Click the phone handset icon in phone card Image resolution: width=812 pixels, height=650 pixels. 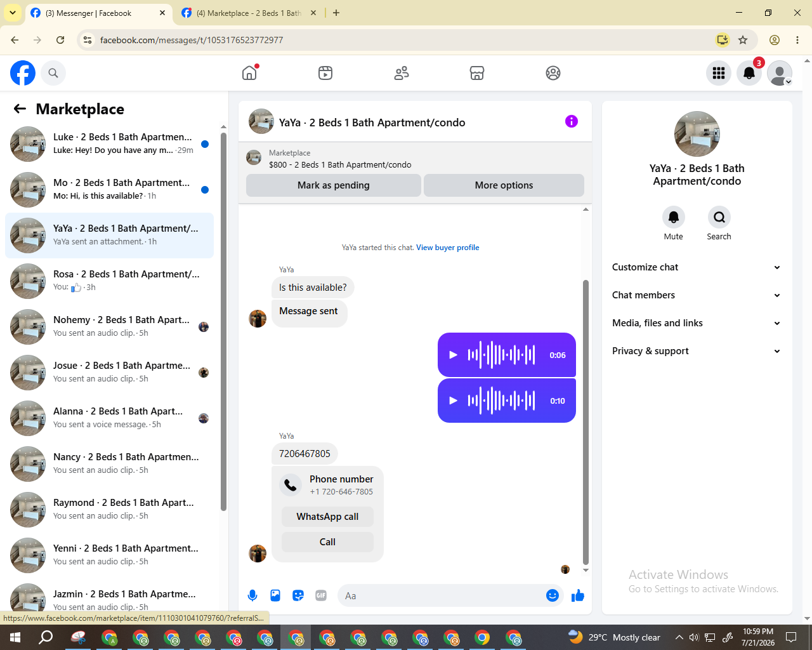click(x=291, y=485)
